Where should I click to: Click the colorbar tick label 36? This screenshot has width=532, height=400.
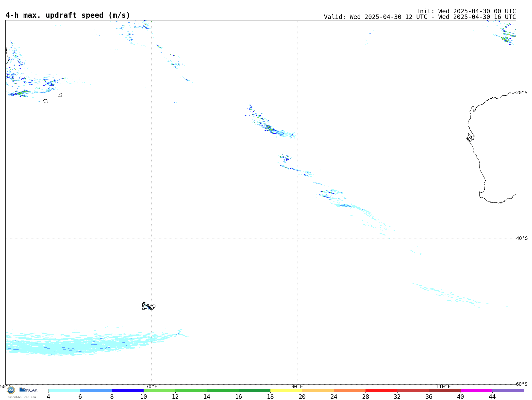click(x=429, y=397)
